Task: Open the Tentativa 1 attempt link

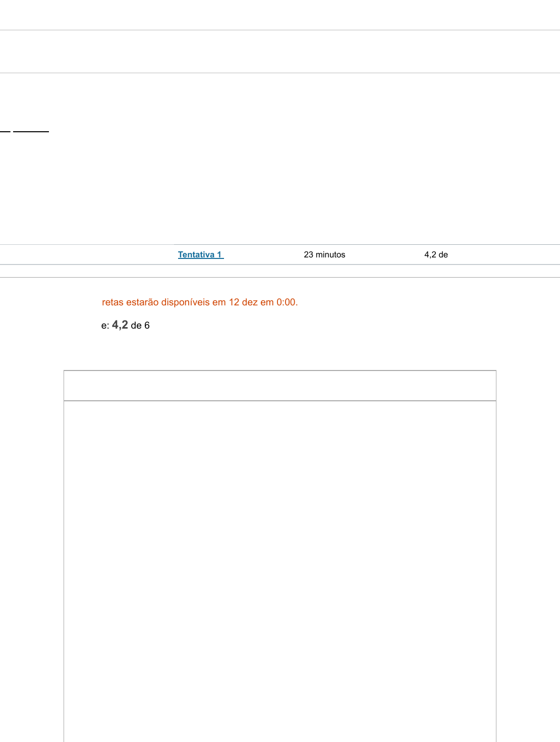Action: (200, 255)
